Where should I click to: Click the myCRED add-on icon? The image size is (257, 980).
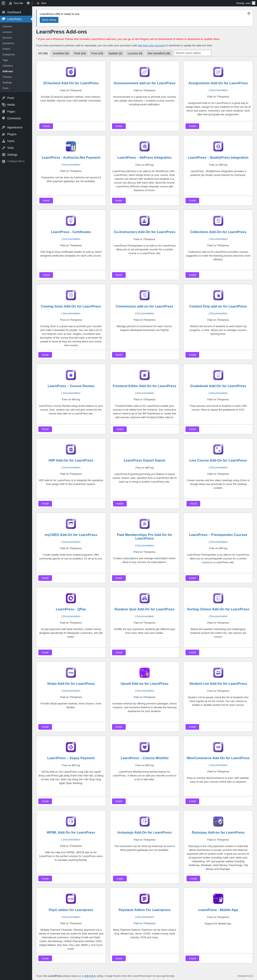point(71,523)
